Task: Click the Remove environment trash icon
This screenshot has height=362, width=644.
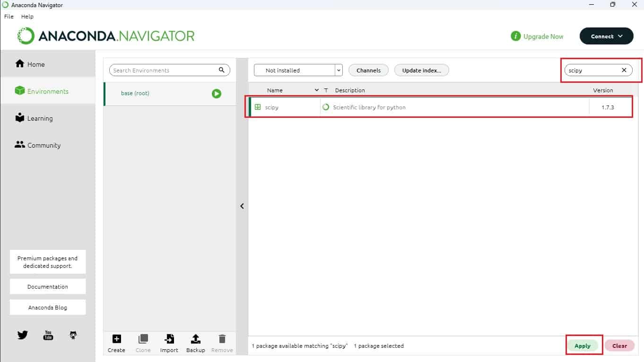Action: coord(222,339)
